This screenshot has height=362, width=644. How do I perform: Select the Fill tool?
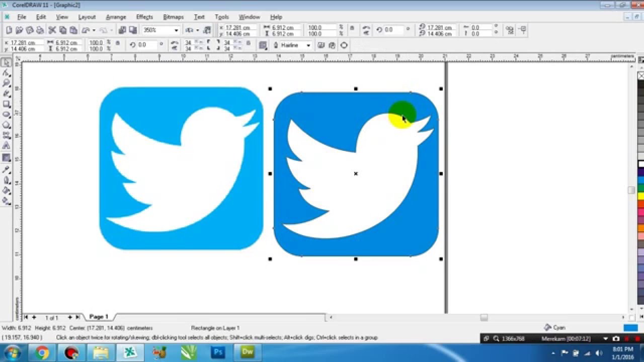(7, 191)
